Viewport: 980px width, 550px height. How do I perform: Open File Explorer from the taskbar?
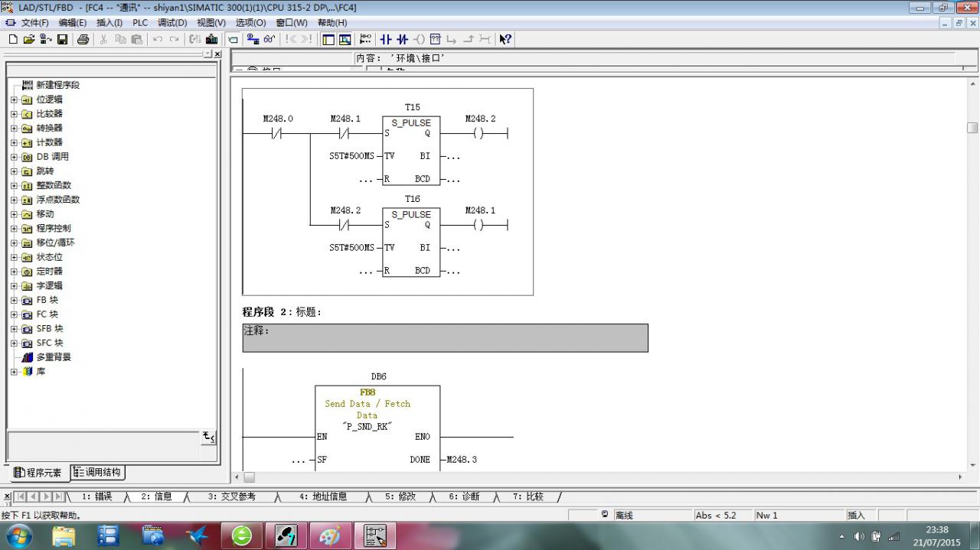[x=64, y=535]
